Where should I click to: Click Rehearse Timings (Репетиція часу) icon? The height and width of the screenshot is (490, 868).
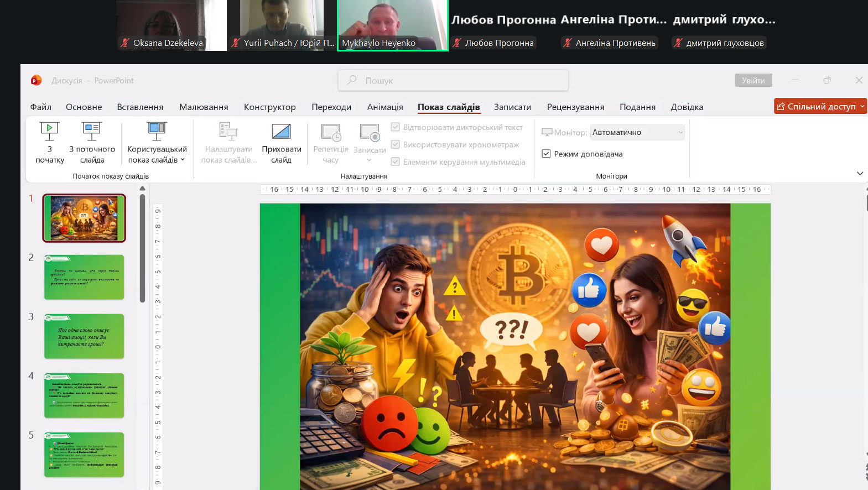(331, 133)
